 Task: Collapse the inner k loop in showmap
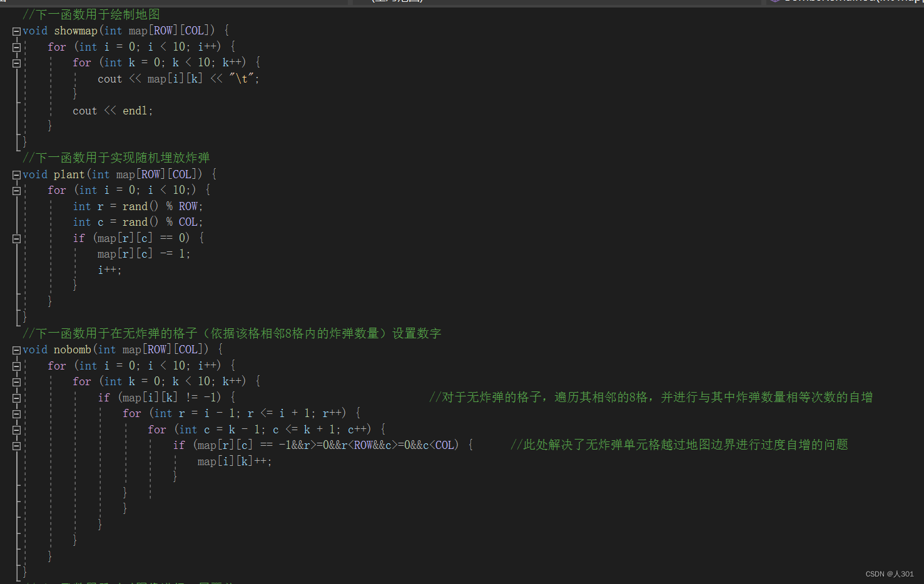(16, 63)
